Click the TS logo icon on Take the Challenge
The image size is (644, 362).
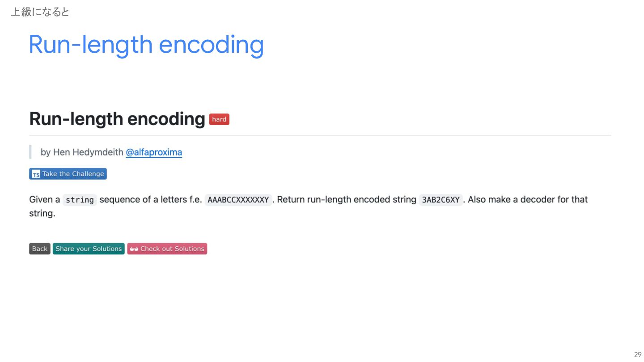tap(36, 174)
